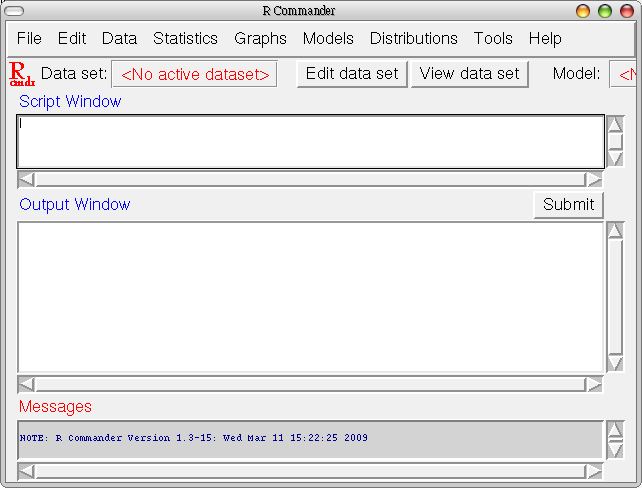Open the Statistics menu
642x488 pixels.
[185, 39]
